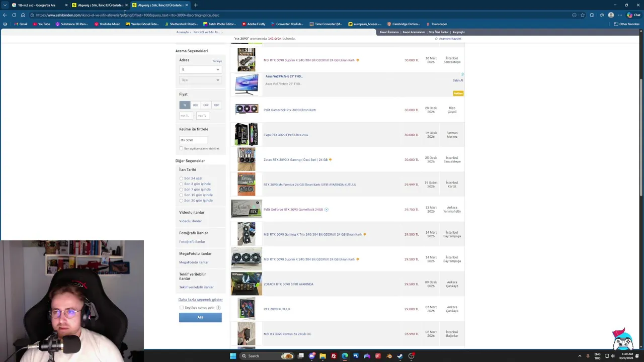The width and height of the screenshot is (644, 362).
Task: Open a new browser tab
Action: 196,5
